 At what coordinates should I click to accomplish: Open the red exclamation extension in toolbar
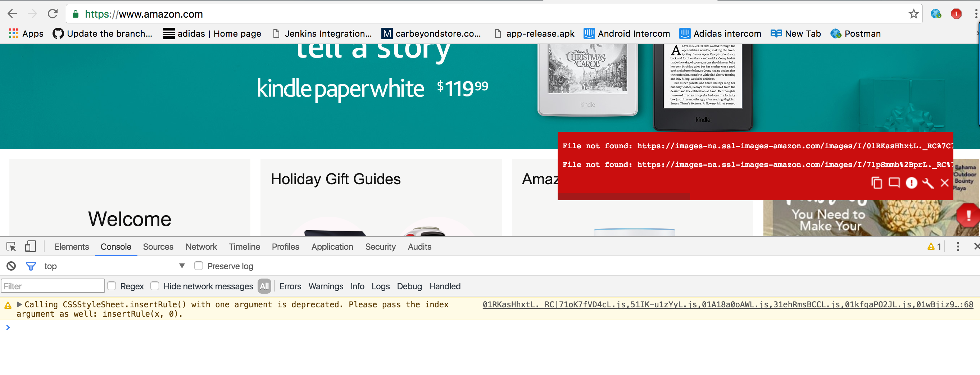pos(956,14)
